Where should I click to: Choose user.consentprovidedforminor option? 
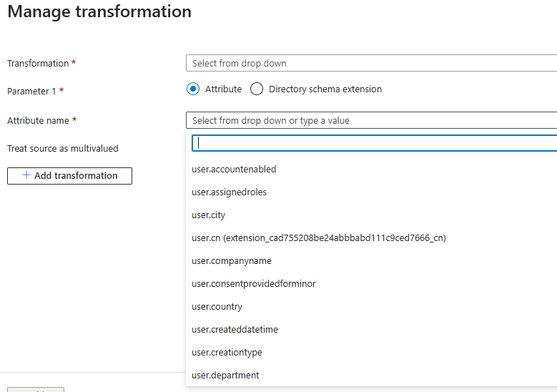(x=254, y=284)
